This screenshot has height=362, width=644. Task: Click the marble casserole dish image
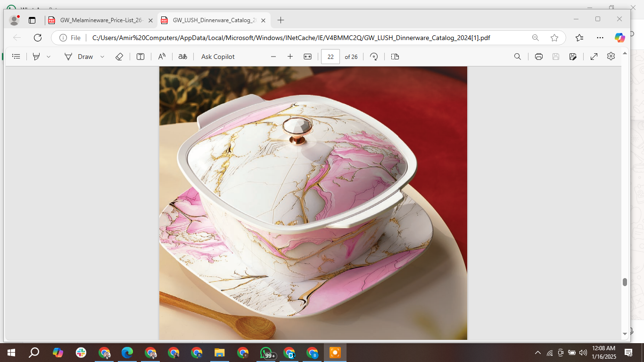(313, 203)
